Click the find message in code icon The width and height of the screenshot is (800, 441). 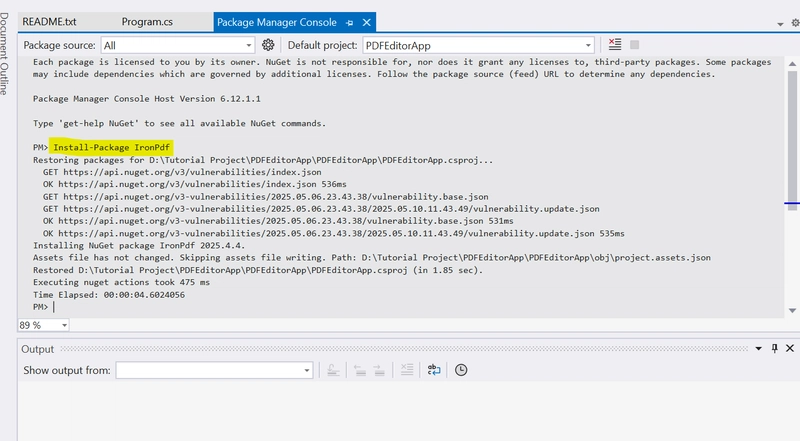point(333,370)
